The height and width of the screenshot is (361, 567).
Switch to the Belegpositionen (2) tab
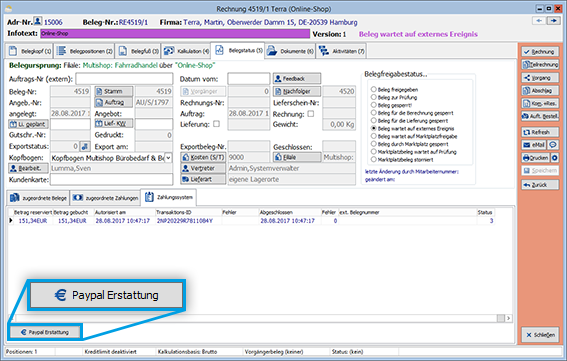coord(85,51)
